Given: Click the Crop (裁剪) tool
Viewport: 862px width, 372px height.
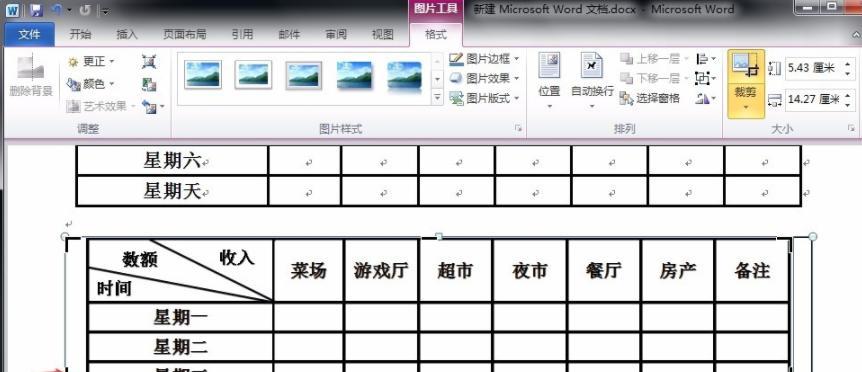Looking at the screenshot, I should coord(746,84).
